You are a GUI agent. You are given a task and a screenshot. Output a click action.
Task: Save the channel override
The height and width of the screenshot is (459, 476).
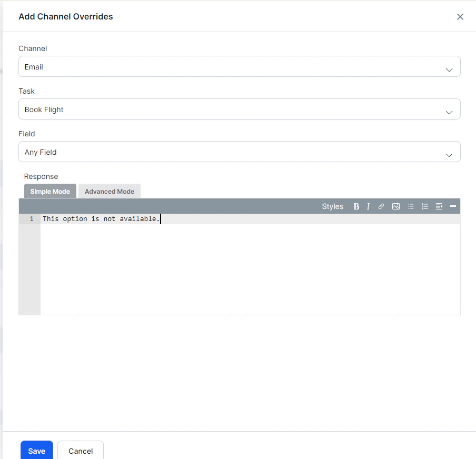click(36, 451)
